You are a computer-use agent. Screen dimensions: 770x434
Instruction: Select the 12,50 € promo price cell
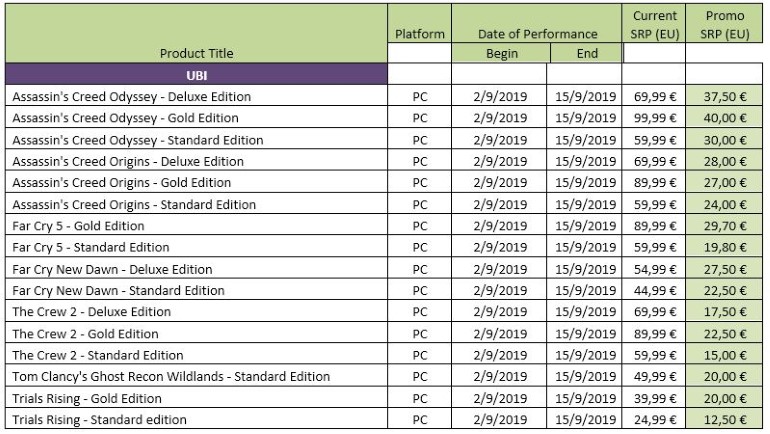coord(725,420)
